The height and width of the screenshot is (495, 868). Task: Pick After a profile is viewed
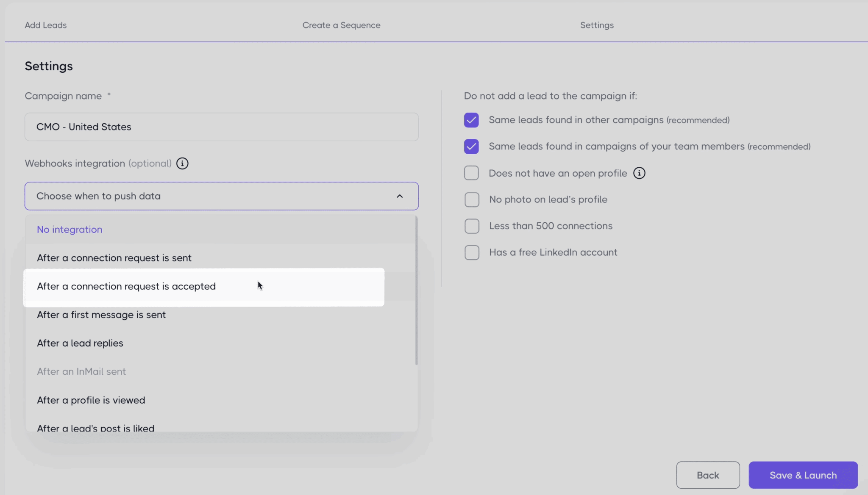tap(220, 400)
